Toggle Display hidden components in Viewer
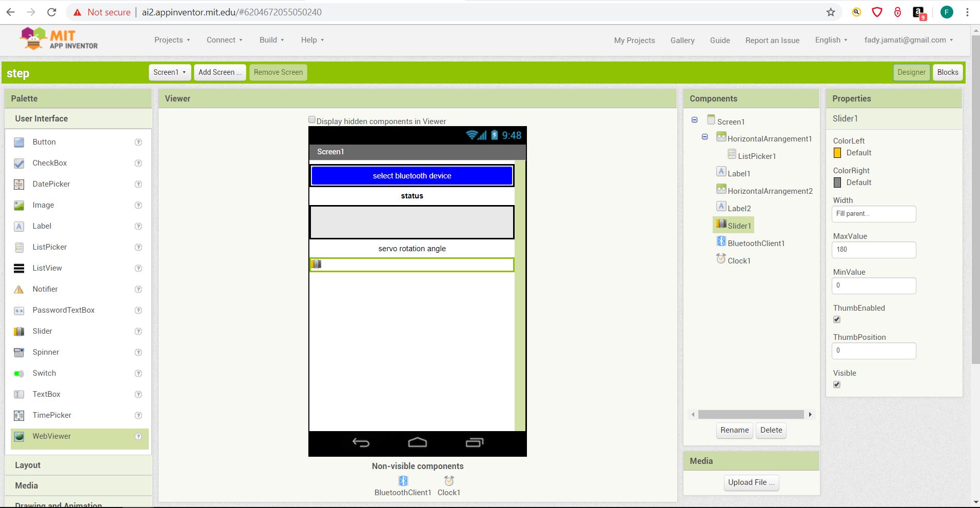The image size is (980, 508). coord(312,120)
